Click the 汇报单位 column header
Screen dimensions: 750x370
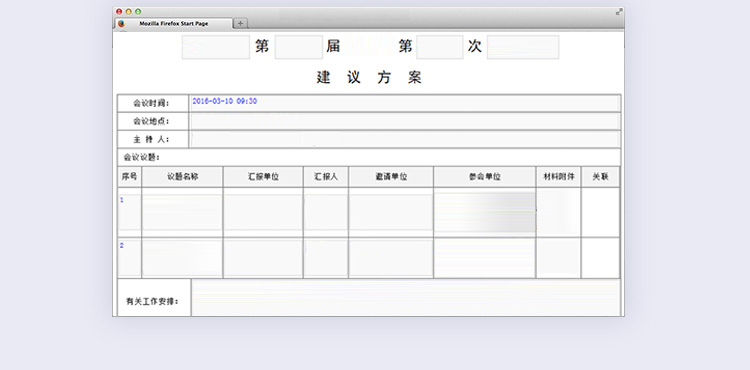[263, 177]
